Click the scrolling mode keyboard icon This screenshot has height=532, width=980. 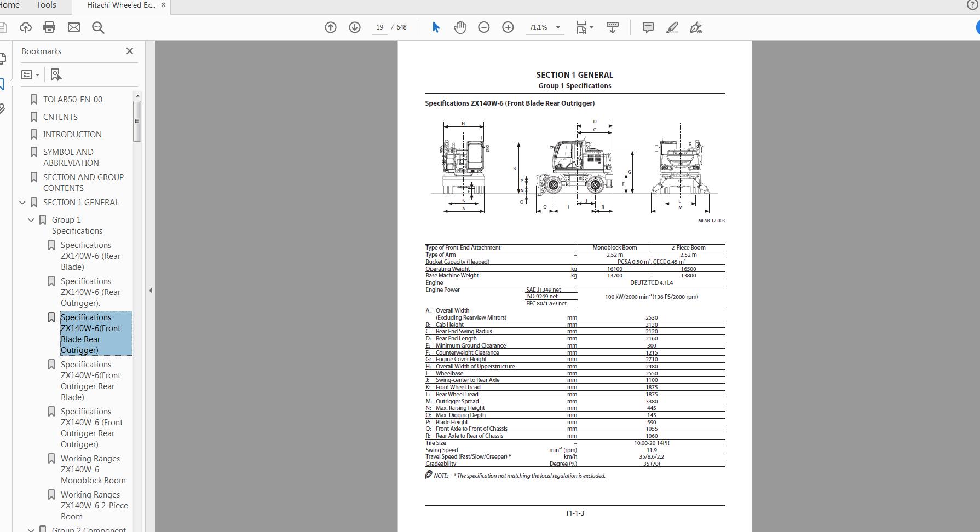[x=613, y=27]
